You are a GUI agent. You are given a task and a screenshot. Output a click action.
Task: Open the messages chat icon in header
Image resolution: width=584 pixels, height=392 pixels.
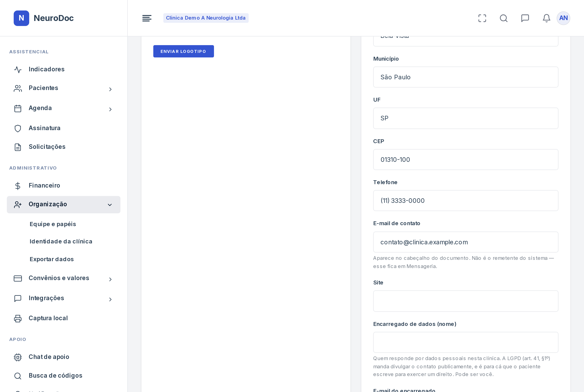tap(525, 18)
